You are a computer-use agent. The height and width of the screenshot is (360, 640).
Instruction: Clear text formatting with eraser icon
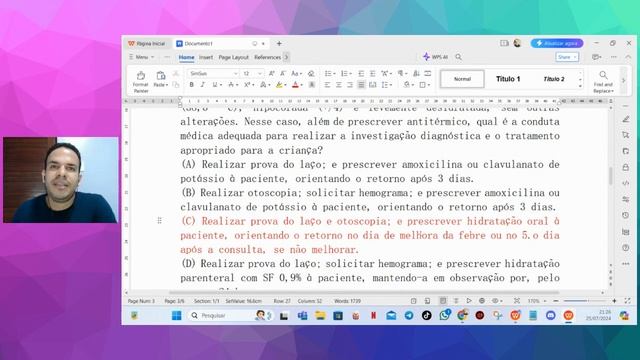tap(311, 73)
